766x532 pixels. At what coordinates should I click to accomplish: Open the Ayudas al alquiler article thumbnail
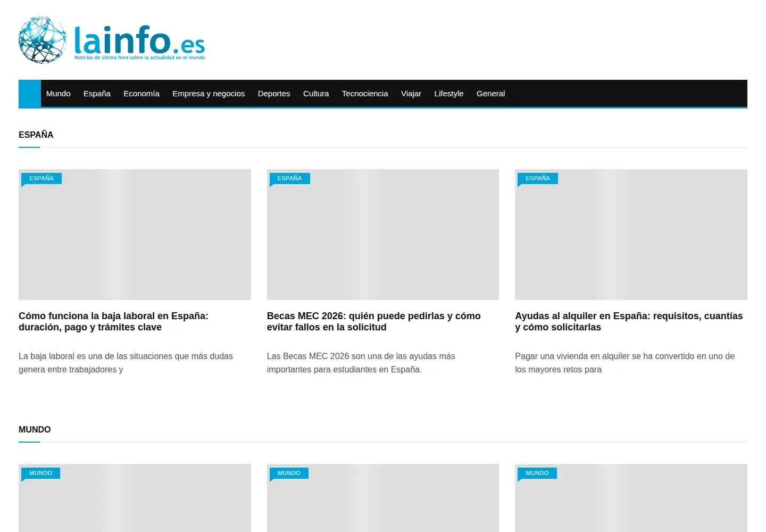[631, 235]
